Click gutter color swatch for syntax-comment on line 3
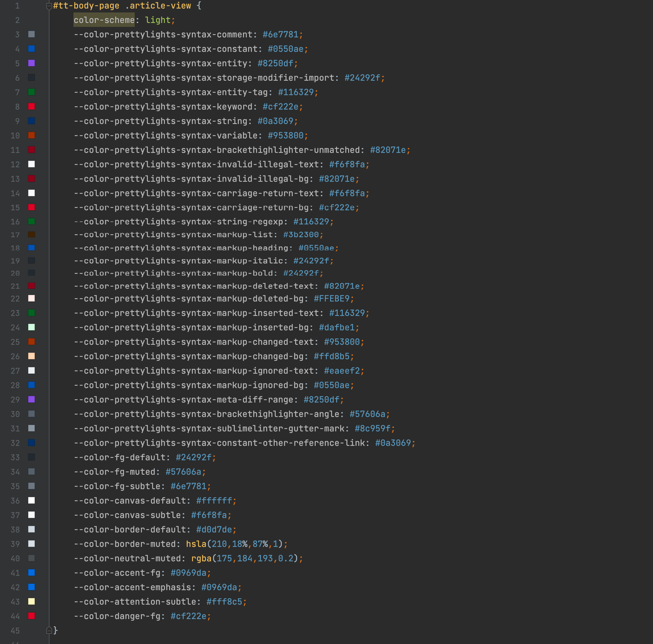The height and width of the screenshot is (644, 653). 31,34
